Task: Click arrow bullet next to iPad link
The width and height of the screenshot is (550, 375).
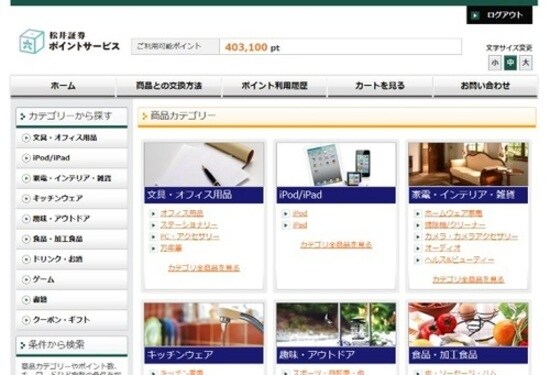Action: pyautogui.click(x=286, y=225)
